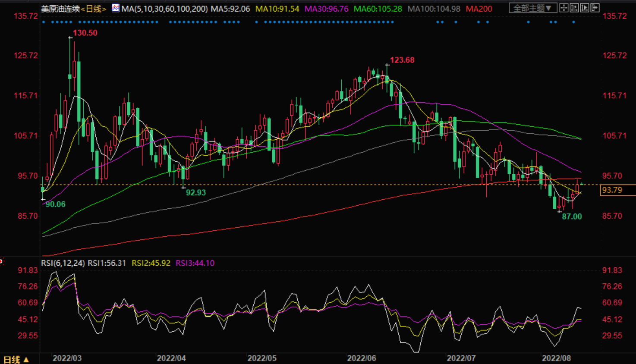Click the jump-to-start axis icon
Image resolution: width=636 pixels, height=364 pixels.
coord(574,8)
